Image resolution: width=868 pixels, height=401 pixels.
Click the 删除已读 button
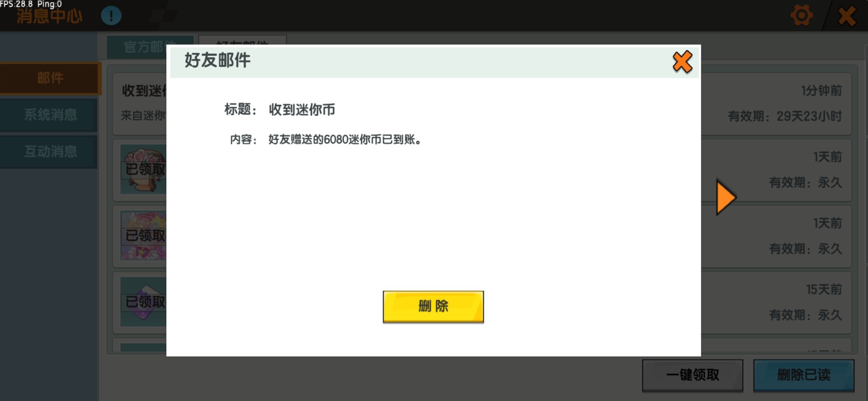pos(803,375)
